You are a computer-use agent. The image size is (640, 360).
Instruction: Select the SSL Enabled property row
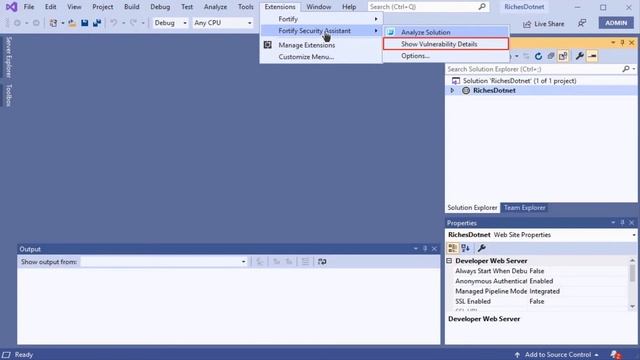click(x=541, y=301)
